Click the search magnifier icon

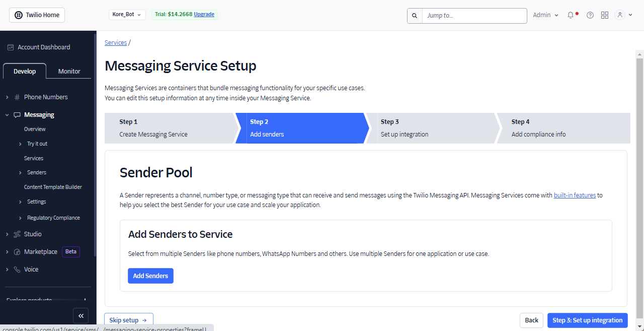click(415, 16)
